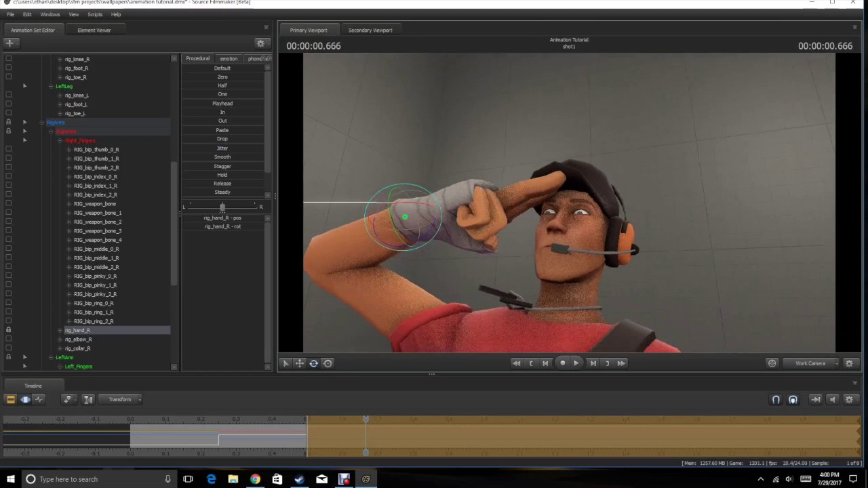
Task: Click the Windows Start button
Action: click(x=10, y=479)
